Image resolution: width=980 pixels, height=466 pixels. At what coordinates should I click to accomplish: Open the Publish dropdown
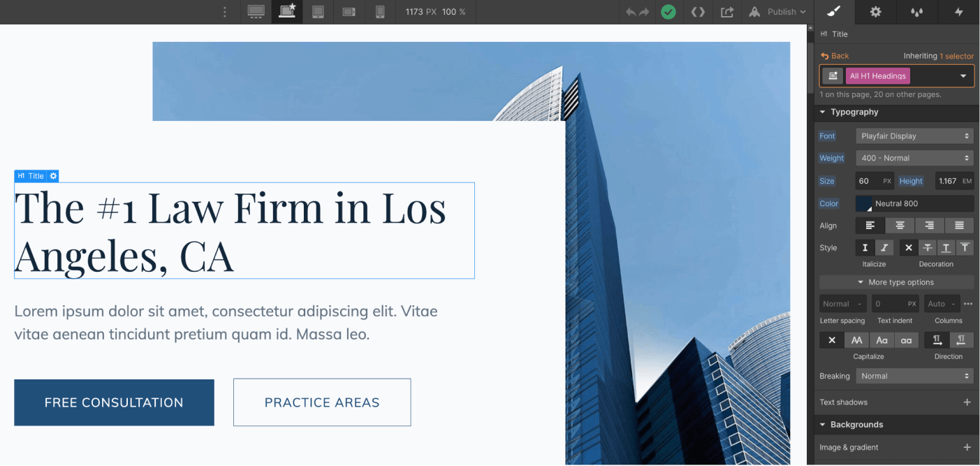(777, 12)
